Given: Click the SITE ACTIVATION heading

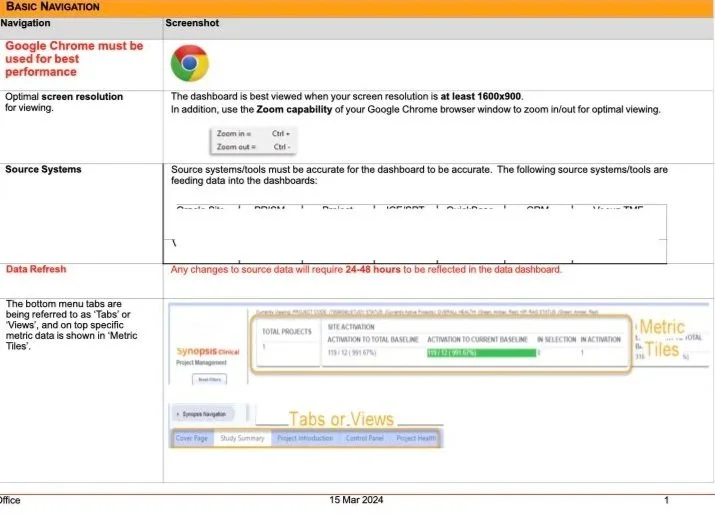Looking at the screenshot, I should 351,327.
